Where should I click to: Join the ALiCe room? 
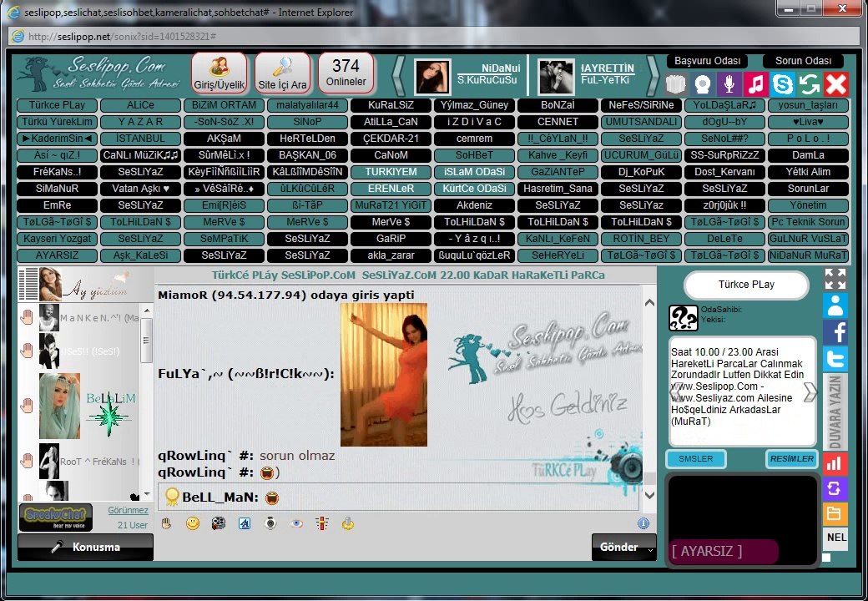point(140,105)
